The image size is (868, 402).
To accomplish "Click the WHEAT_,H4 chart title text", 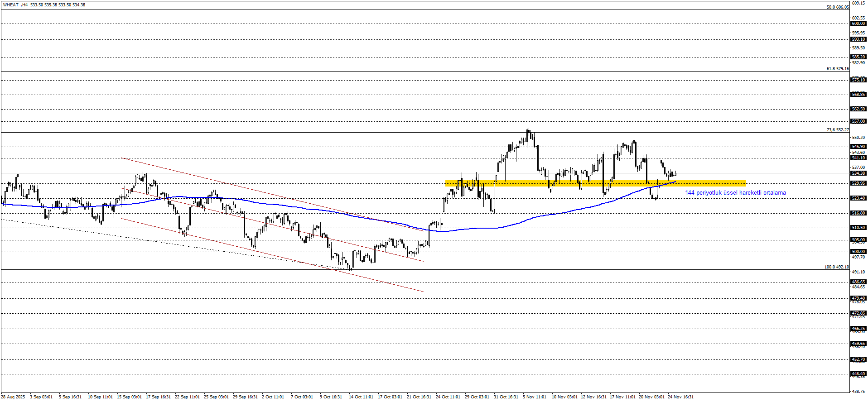I will click(15, 5).
